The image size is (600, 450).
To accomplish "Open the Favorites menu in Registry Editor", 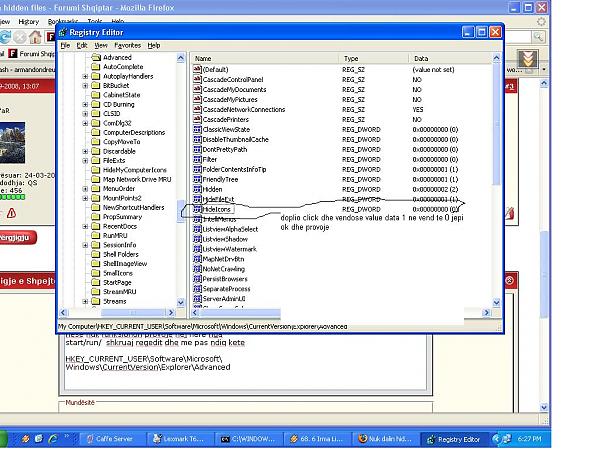I will pos(127,45).
